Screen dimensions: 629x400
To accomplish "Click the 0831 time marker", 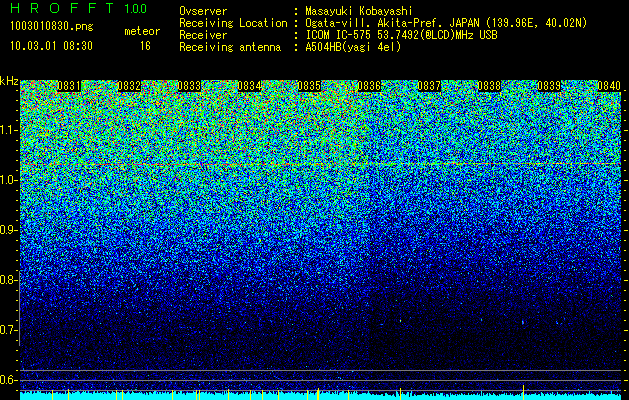I will tap(69, 86).
